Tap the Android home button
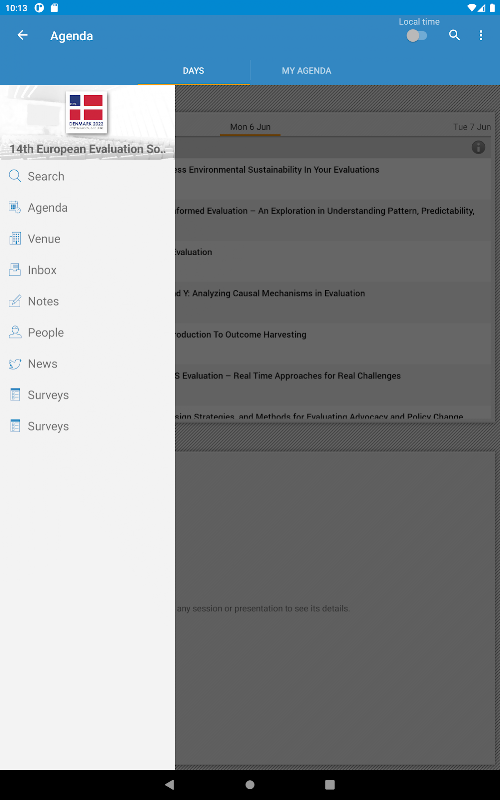The image size is (500, 800). pyautogui.click(x=250, y=784)
